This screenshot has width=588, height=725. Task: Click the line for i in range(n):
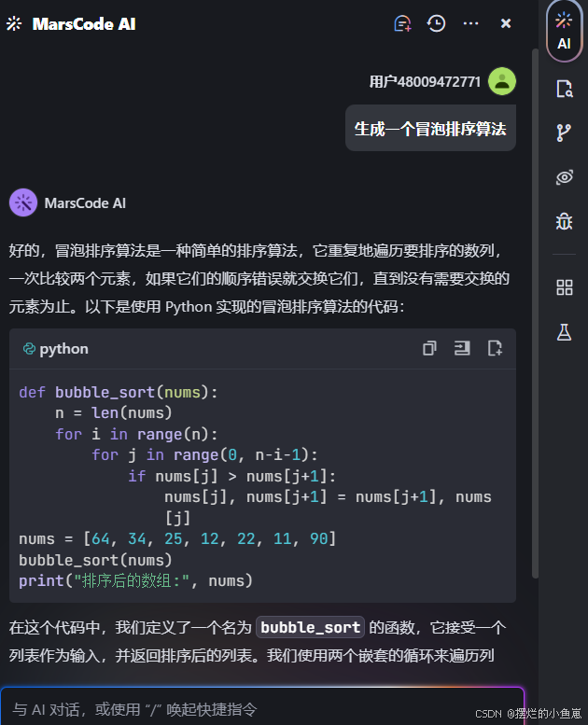tap(136, 434)
